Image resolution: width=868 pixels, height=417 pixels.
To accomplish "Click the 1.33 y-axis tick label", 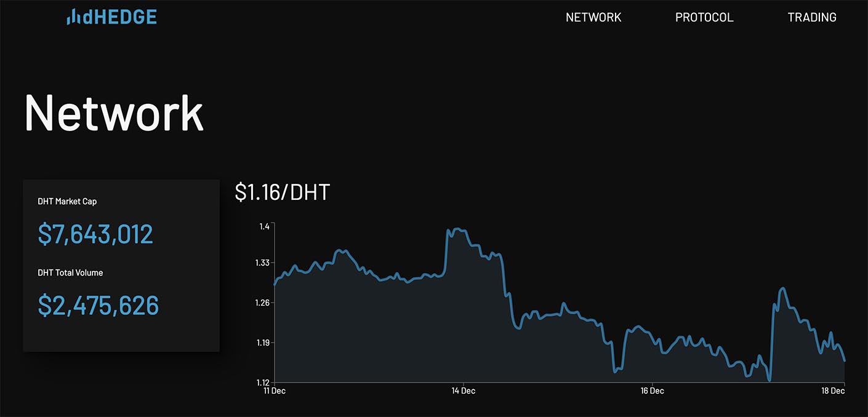I will pyautogui.click(x=262, y=263).
